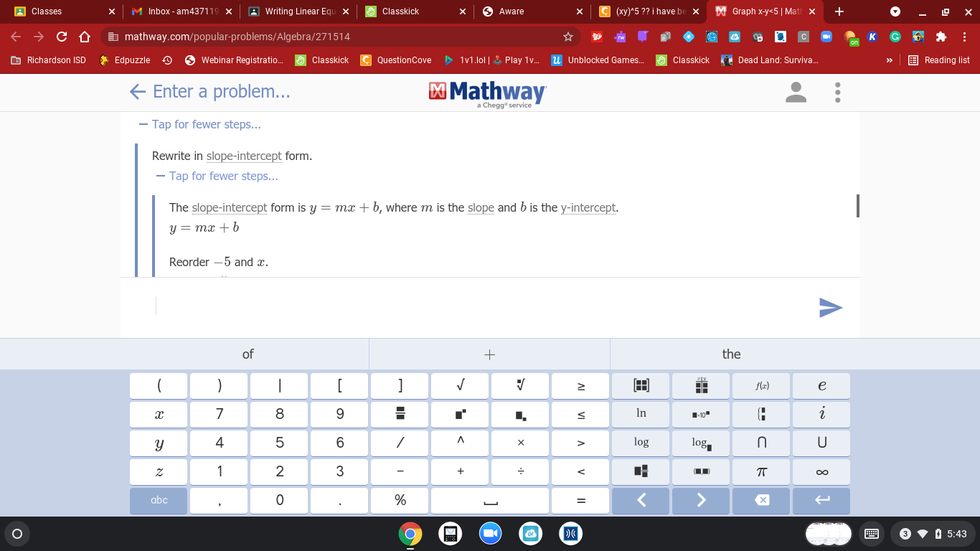980x551 pixels.
Task: Choose the suggestion word 'the'
Action: pyautogui.click(x=731, y=354)
